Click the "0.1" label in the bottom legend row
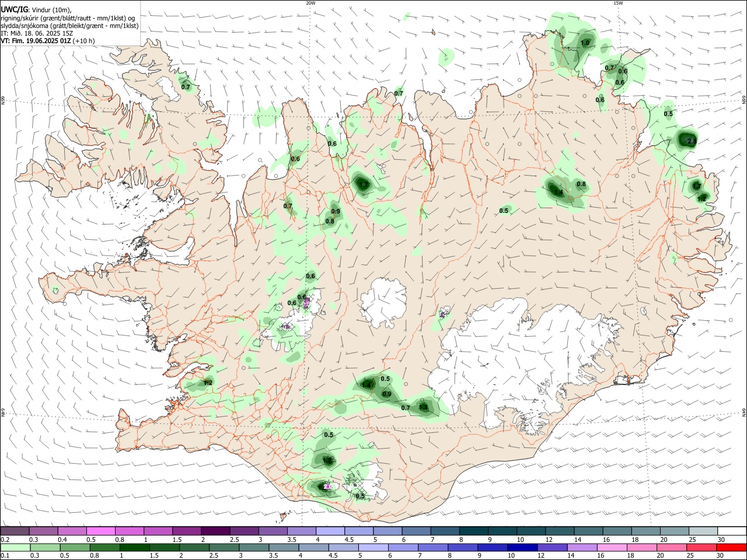This screenshot has width=747, height=560. (5, 556)
